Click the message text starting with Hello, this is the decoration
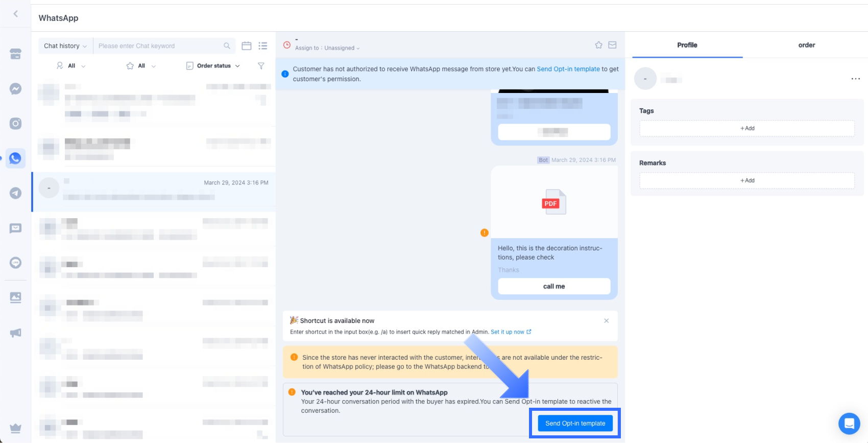The width and height of the screenshot is (868, 443). tap(550, 253)
